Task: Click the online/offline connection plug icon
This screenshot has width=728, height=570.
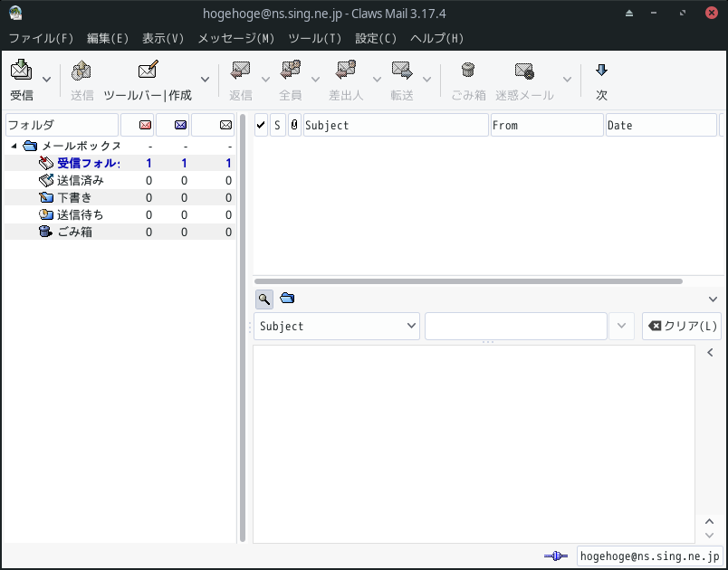Action: (556, 556)
